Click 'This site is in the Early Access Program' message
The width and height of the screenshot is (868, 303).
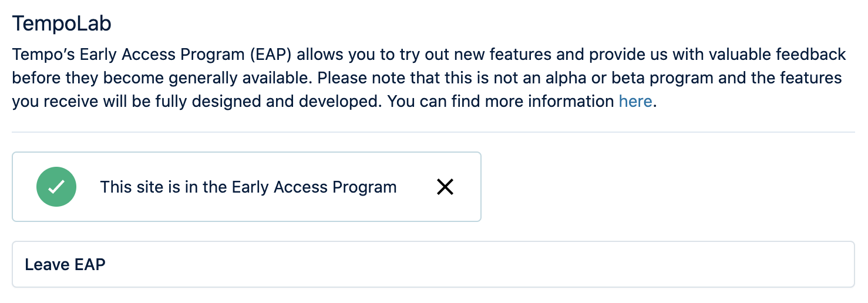pyautogui.click(x=248, y=187)
